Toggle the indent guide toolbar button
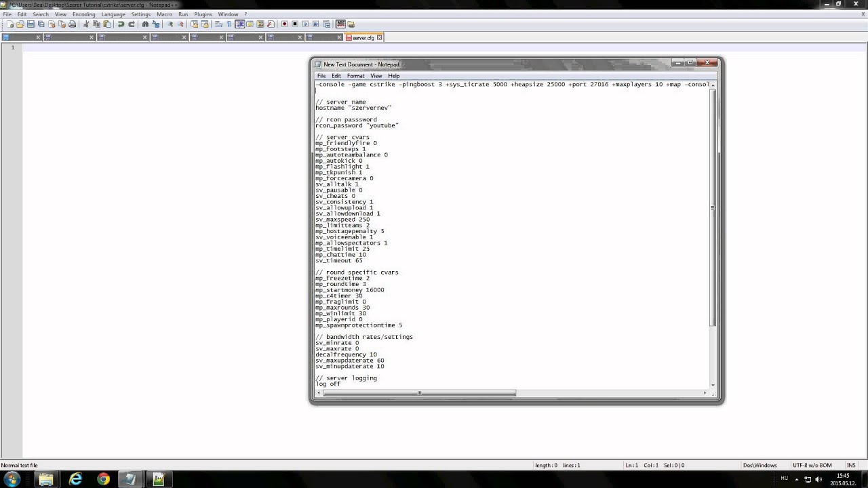Viewport: 868px width, 488px height. click(239, 24)
